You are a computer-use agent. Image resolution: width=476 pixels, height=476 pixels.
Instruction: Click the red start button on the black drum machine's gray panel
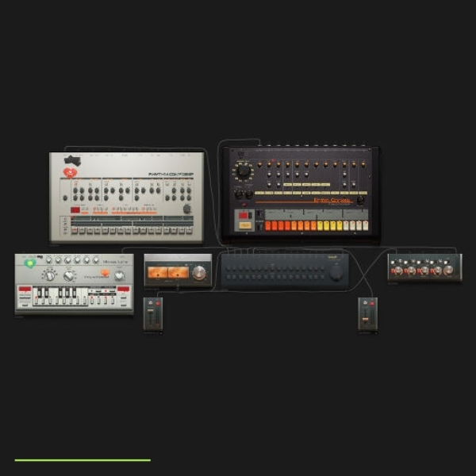click(244, 215)
